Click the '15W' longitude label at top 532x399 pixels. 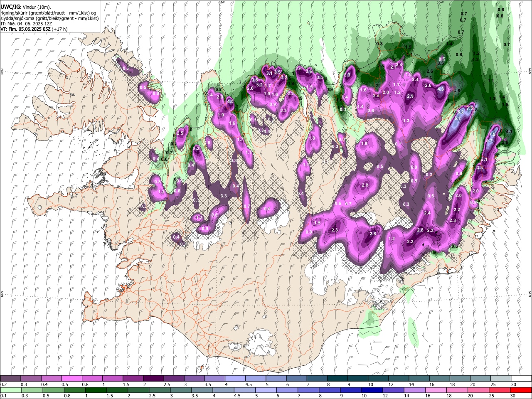click(x=440, y=2)
